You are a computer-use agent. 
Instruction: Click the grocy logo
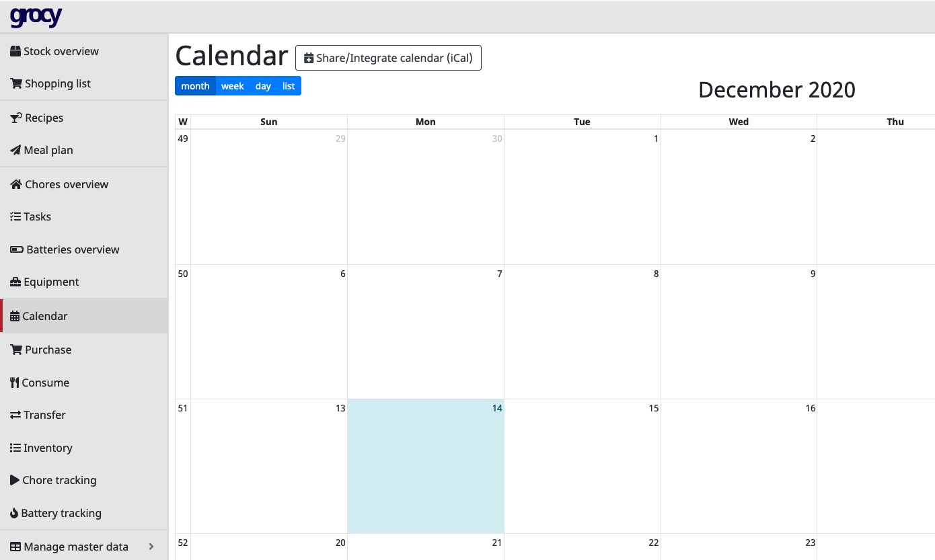(x=35, y=16)
